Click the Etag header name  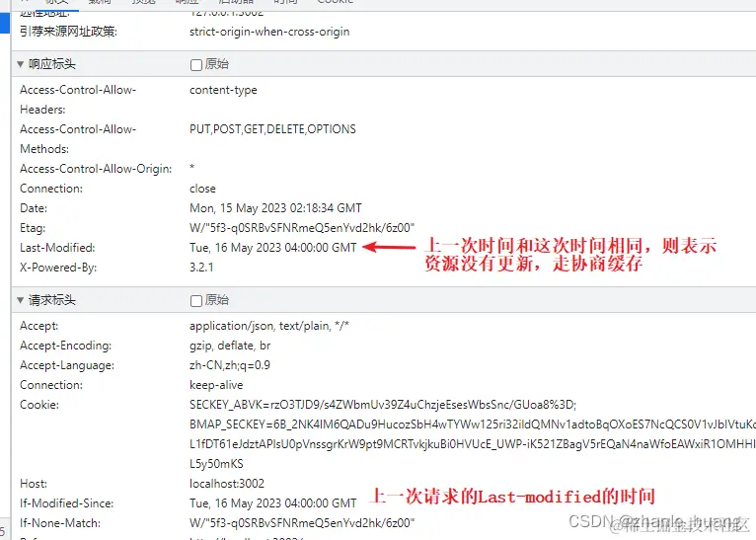(x=33, y=228)
